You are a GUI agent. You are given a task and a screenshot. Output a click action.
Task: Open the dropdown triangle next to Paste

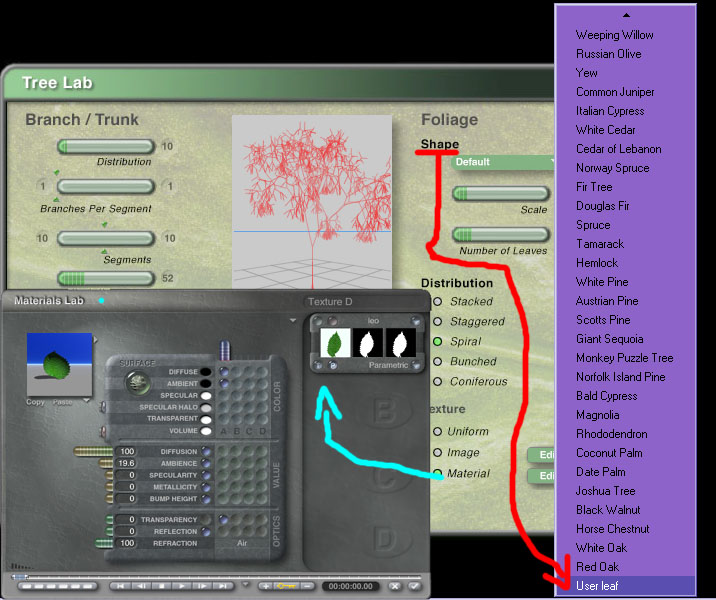point(87,401)
